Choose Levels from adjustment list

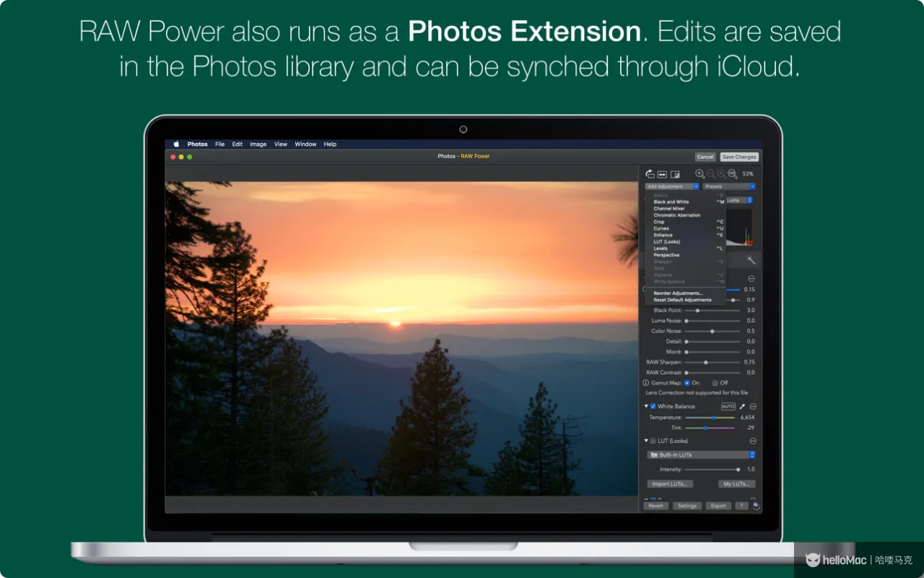click(686, 249)
